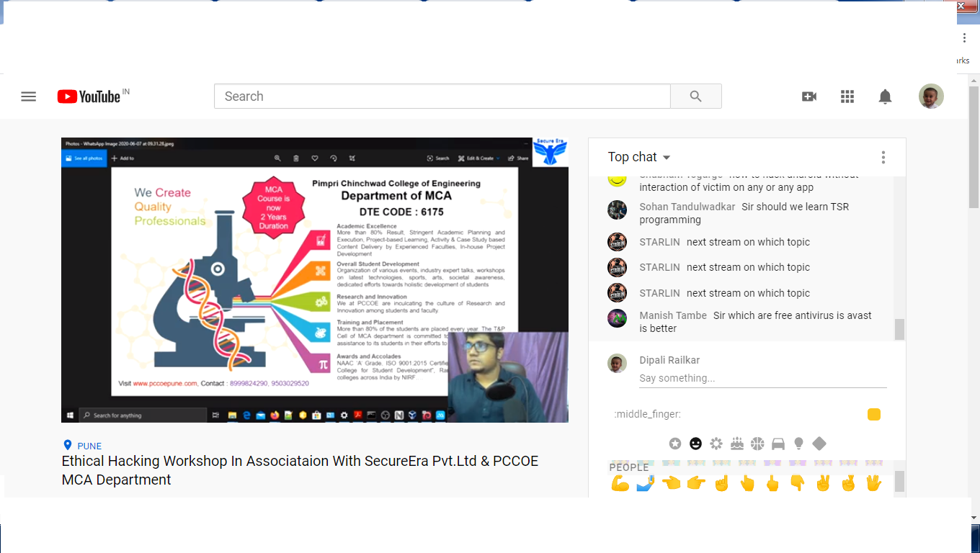Open live chat three-dot options menu

tap(883, 157)
